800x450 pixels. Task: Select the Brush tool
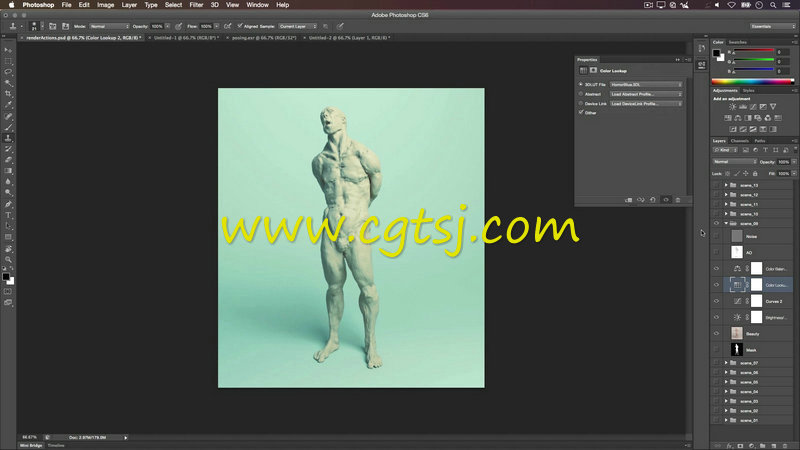8,127
